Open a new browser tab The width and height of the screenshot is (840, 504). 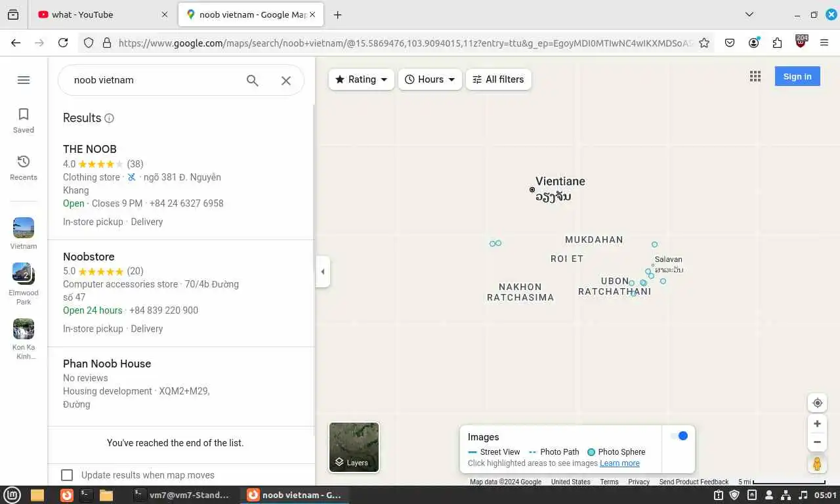pos(337,14)
